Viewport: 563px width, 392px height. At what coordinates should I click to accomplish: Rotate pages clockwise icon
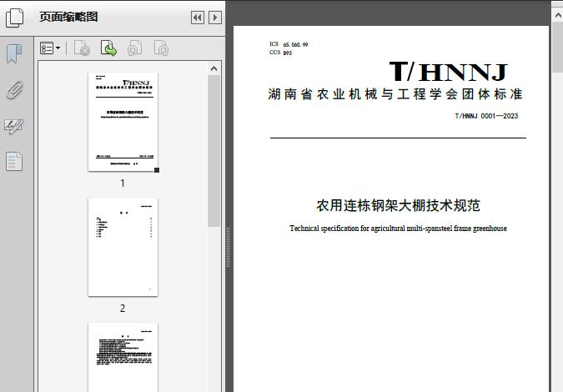tap(161, 48)
